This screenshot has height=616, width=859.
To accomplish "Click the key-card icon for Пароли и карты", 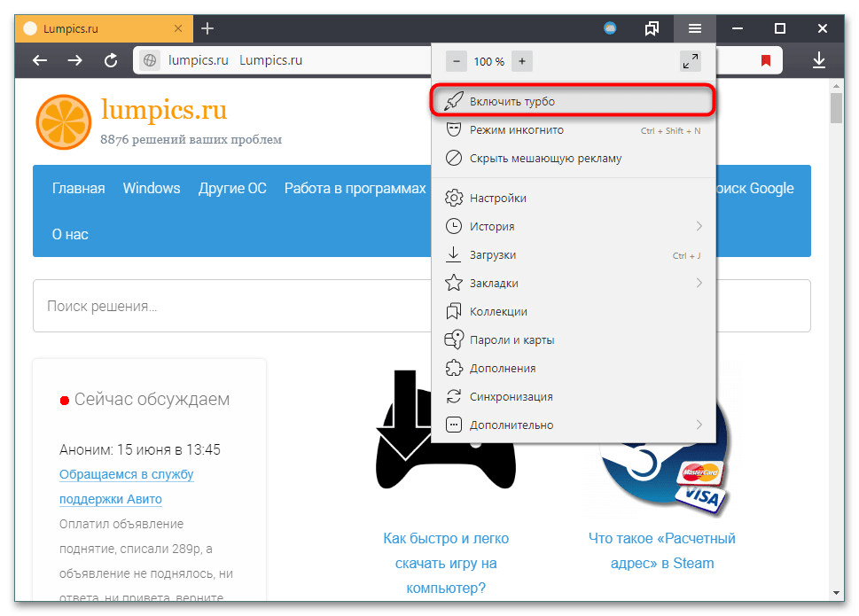I will (x=454, y=339).
